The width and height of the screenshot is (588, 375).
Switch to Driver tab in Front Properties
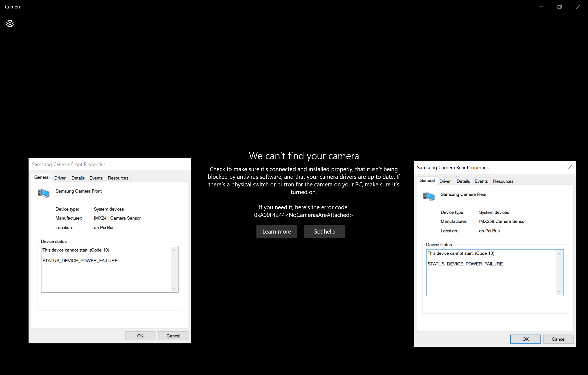point(60,178)
